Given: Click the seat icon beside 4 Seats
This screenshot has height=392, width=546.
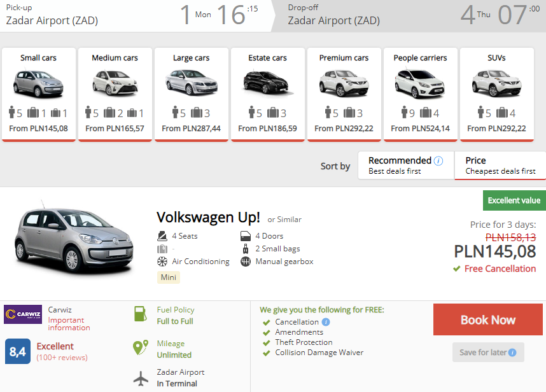Looking at the screenshot, I should coord(162,236).
